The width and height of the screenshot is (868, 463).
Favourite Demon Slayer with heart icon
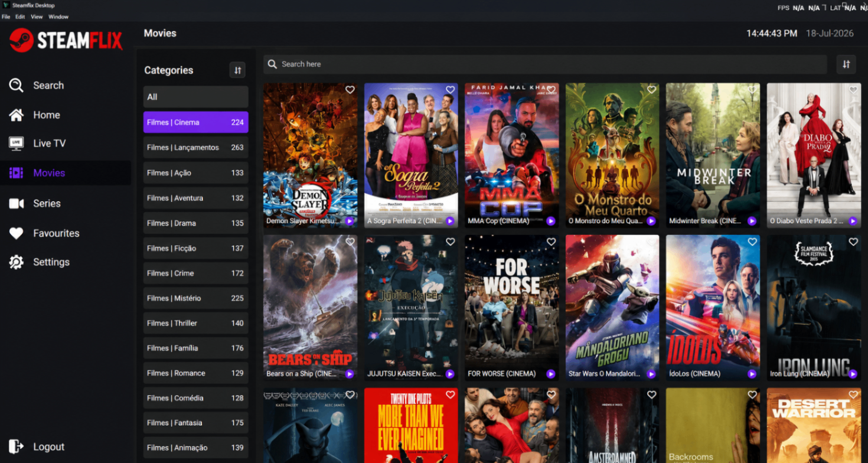click(350, 90)
